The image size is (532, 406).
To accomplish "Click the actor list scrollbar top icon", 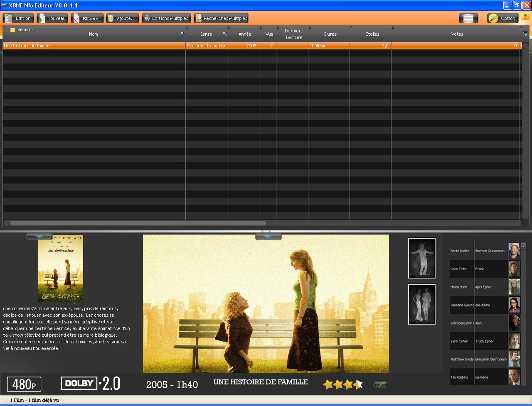I will [523, 246].
